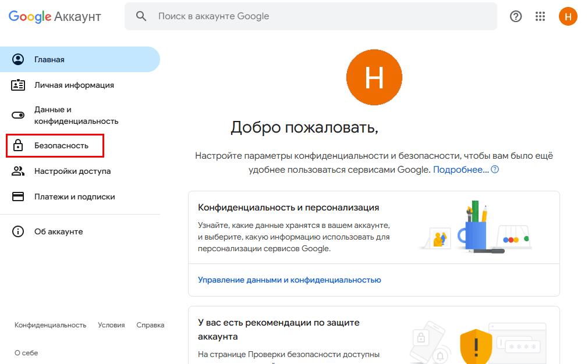Open the Google apps grid
588x364 pixels.
[x=540, y=16]
